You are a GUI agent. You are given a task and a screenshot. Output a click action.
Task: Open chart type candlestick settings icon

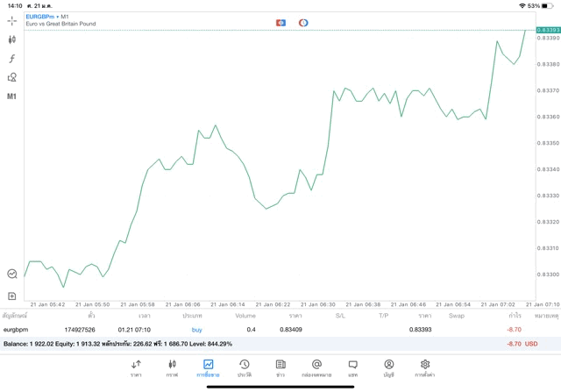coord(12,39)
